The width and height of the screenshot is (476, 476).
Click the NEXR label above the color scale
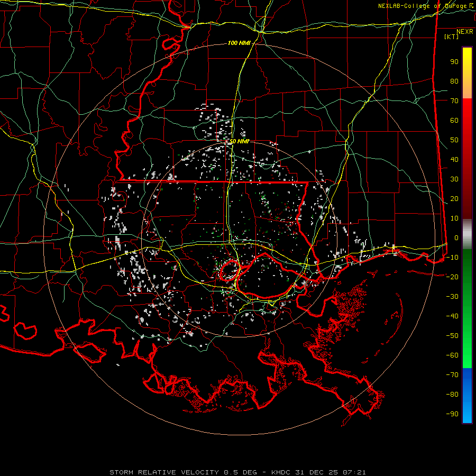point(465,32)
